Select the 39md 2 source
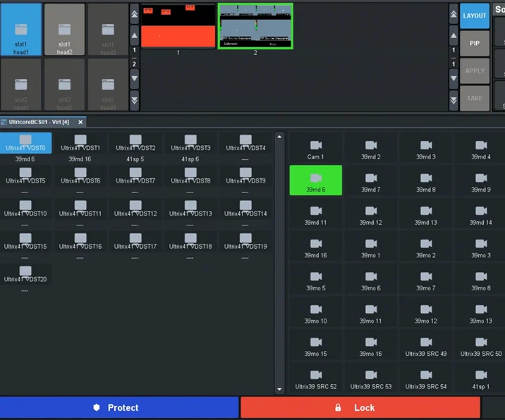Viewport: 505px width, 420px height. (x=371, y=147)
